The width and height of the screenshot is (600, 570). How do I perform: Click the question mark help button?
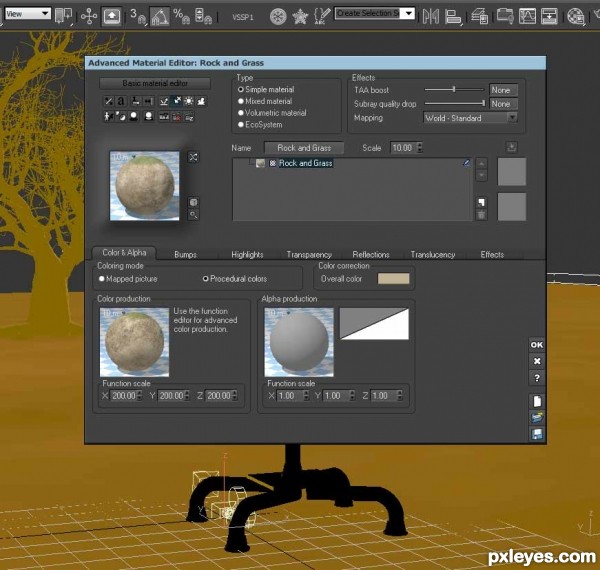(537, 378)
